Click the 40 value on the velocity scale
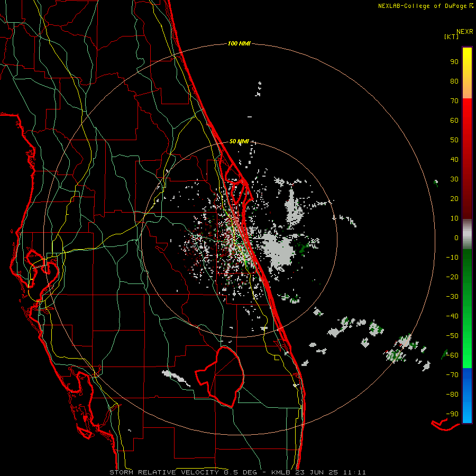This screenshot has width=476, height=476. pyautogui.click(x=454, y=159)
